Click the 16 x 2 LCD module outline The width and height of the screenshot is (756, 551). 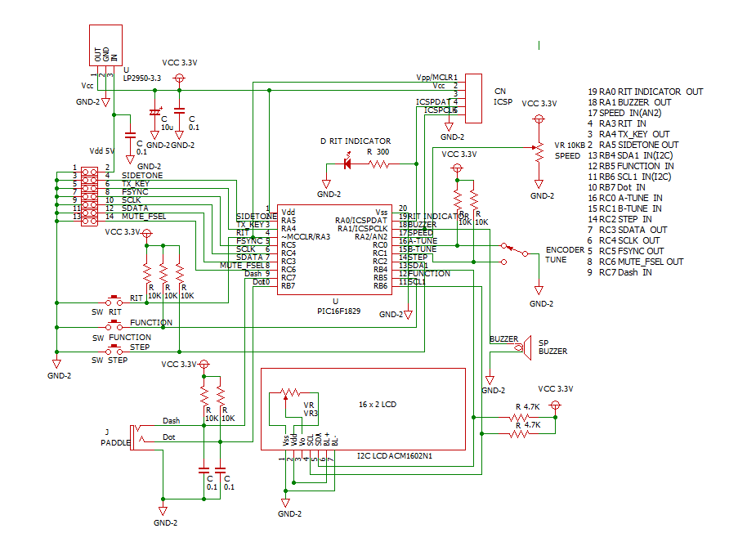pos(363,410)
